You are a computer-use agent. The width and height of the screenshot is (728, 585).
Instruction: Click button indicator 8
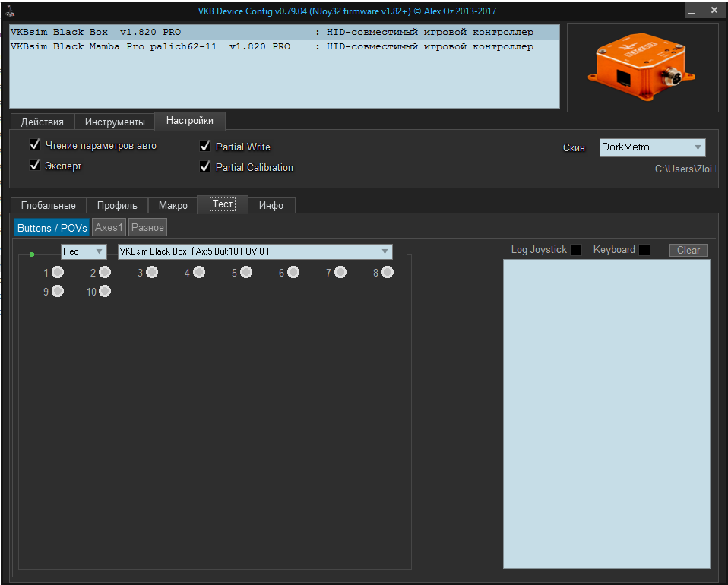click(388, 272)
